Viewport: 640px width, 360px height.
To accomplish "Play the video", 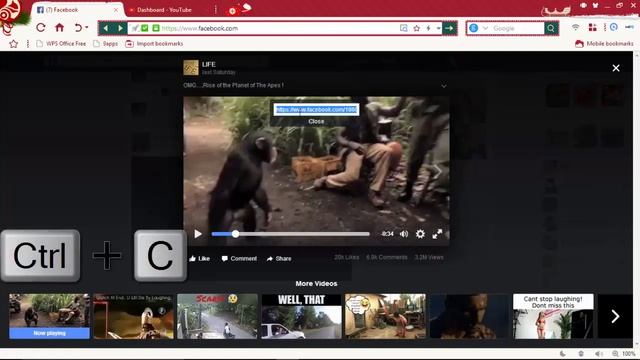I will coord(198,234).
